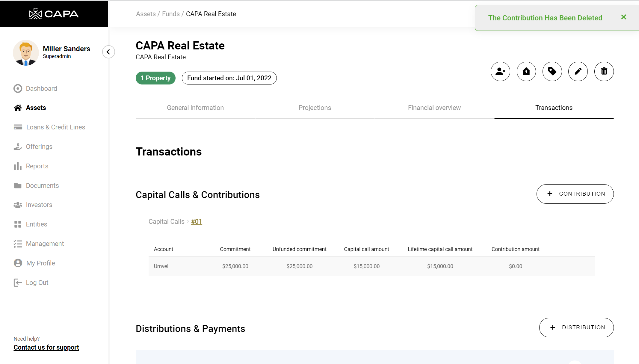Click the remove user icon button
Screen dimensions: 639x364
[500, 71]
